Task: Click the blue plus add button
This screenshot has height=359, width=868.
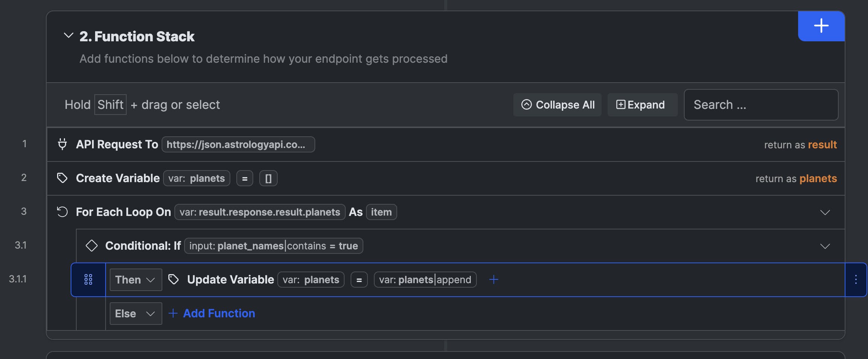Action: (821, 26)
